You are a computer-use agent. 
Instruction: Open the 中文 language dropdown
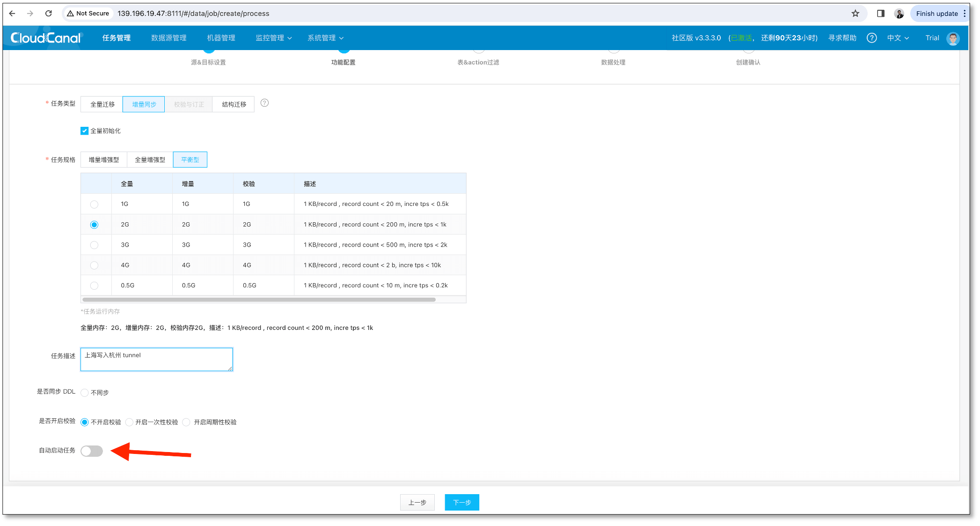click(898, 38)
